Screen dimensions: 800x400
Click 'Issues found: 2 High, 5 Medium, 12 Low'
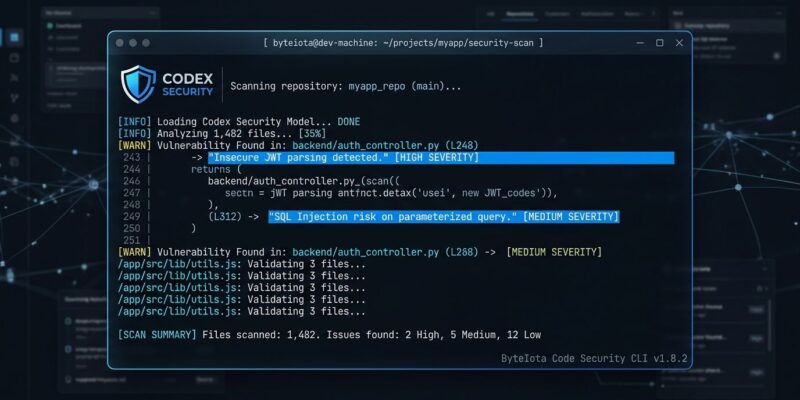tap(434, 335)
